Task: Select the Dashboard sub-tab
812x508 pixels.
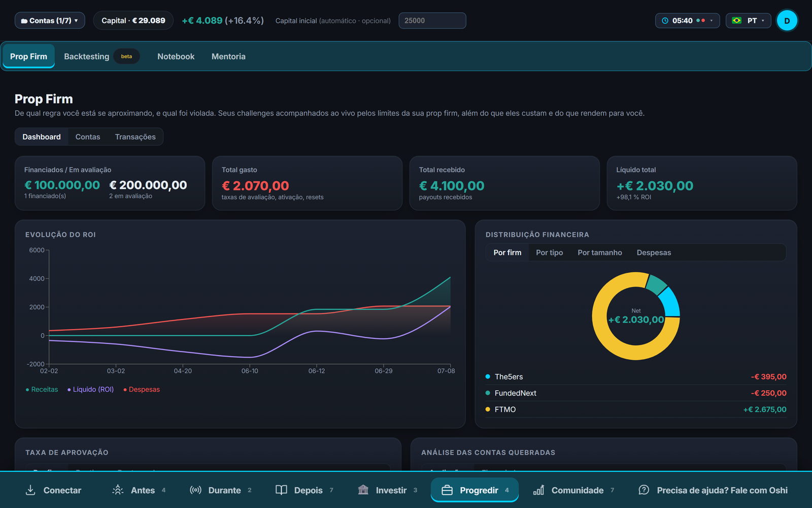Action: 42,137
